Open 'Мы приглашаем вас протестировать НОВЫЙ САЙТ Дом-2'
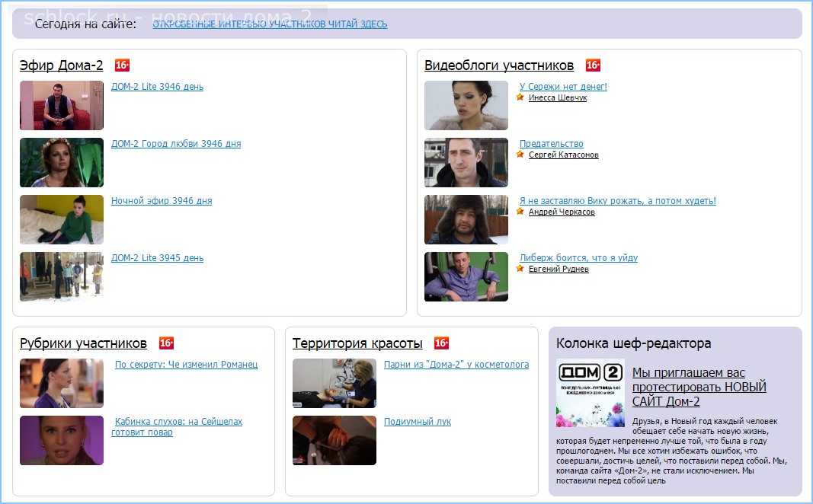 pyautogui.click(x=699, y=387)
